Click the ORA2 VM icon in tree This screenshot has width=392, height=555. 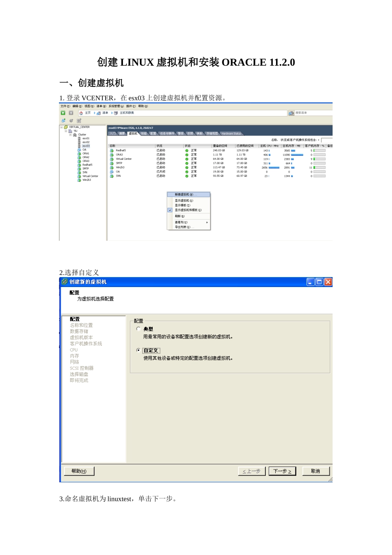[x=79, y=157]
